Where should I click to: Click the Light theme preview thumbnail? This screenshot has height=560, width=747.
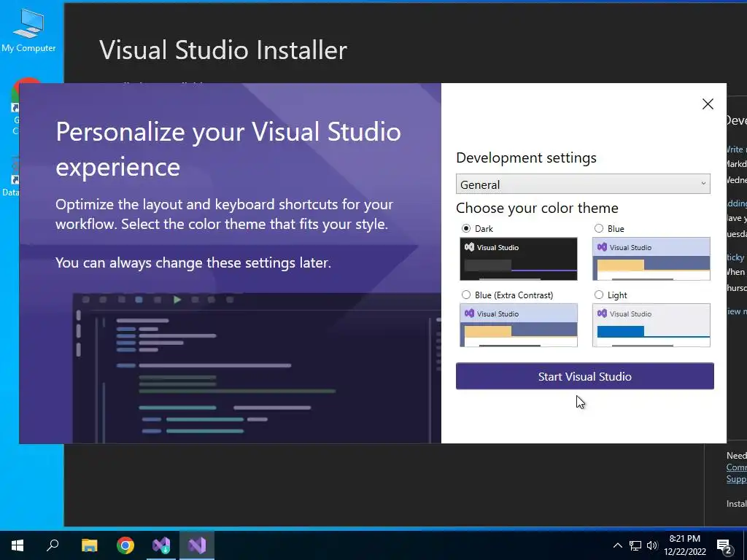click(x=651, y=325)
